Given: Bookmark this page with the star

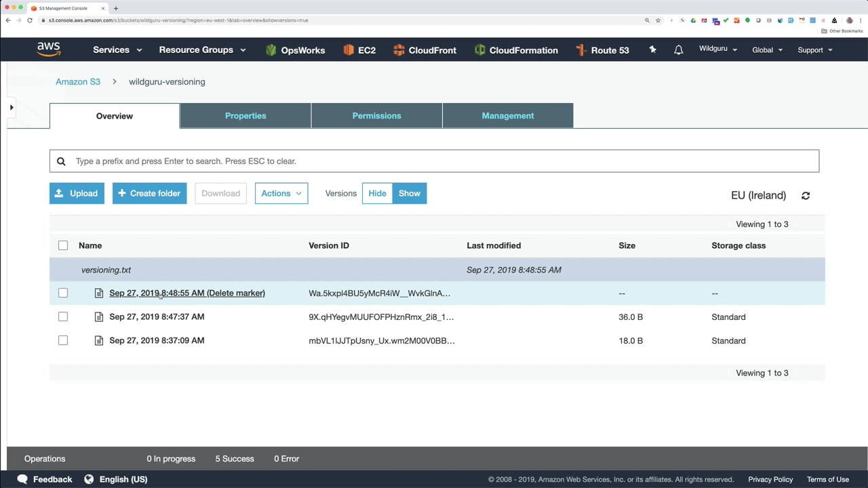Looking at the screenshot, I should pyautogui.click(x=658, y=20).
